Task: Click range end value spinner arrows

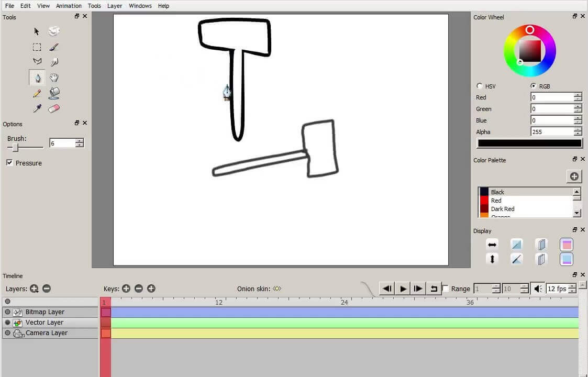Action: tap(524, 289)
